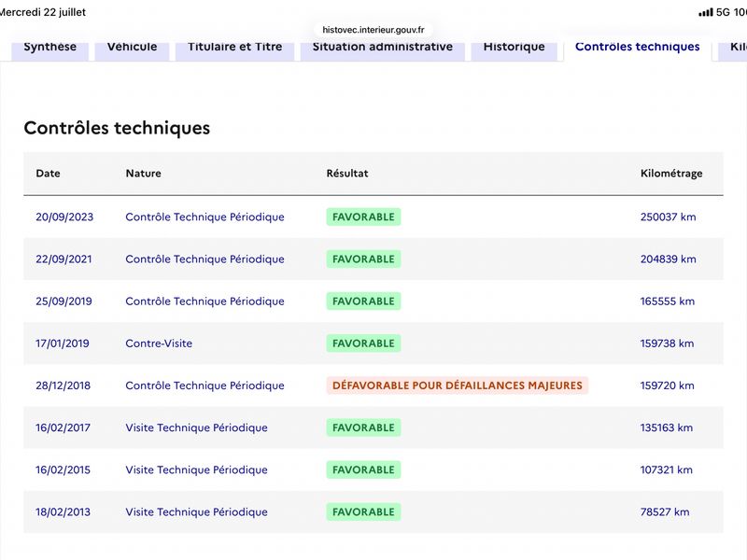Click the Contrôles techniques heading
Viewport: 747px width, 560px height.
point(117,128)
